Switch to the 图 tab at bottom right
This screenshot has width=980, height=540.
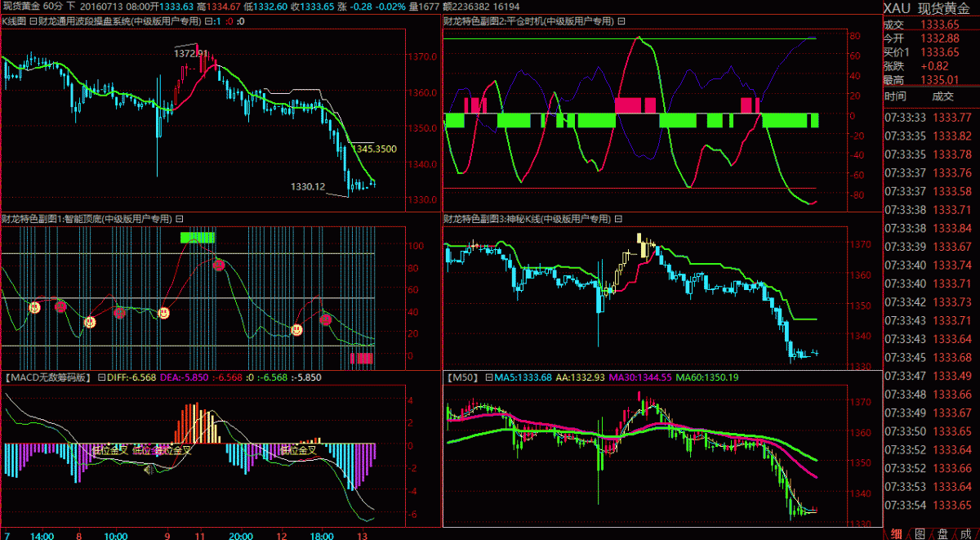(x=920, y=533)
